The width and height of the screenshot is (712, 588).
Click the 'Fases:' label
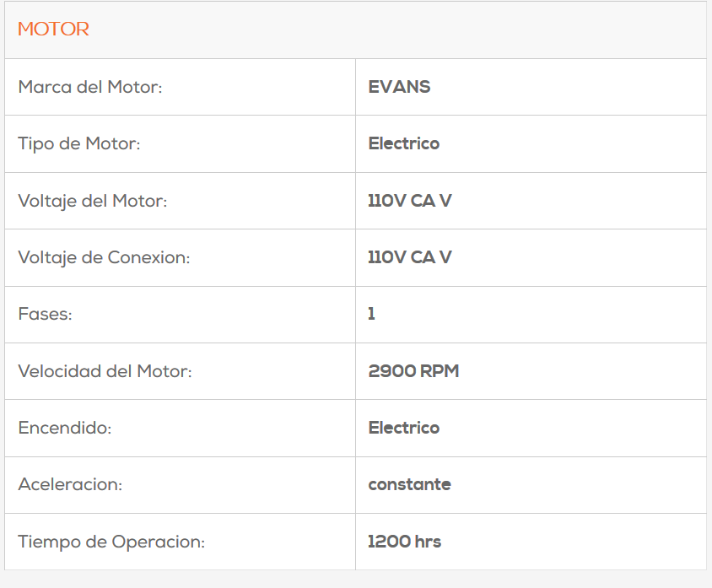tap(45, 315)
